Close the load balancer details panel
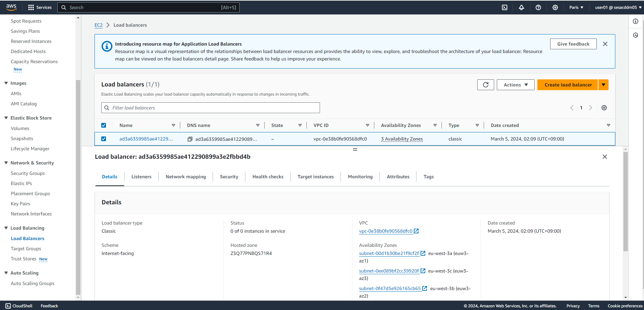 click(x=605, y=157)
